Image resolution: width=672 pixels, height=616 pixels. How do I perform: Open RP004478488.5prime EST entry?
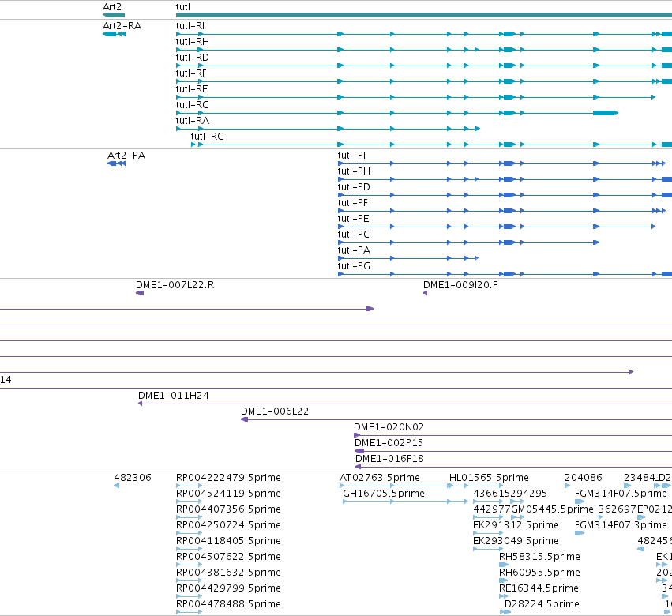coord(228,604)
